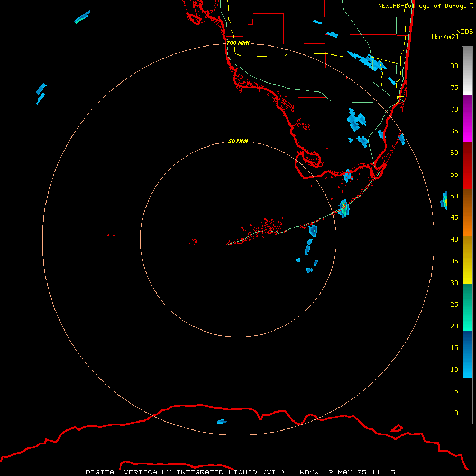Click the white-gray top segment of color scale

(467, 71)
